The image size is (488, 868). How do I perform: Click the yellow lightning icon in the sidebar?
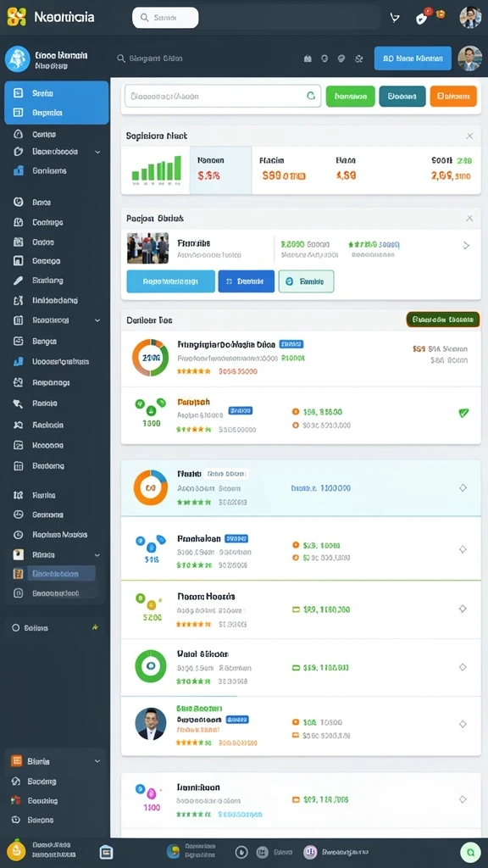click(x=95, y=628)
